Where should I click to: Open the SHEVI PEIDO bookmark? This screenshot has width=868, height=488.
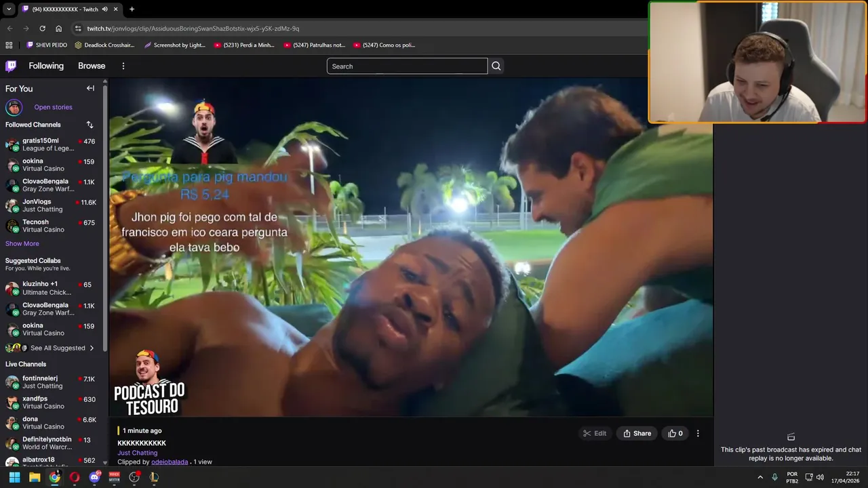tap(47, 45)
